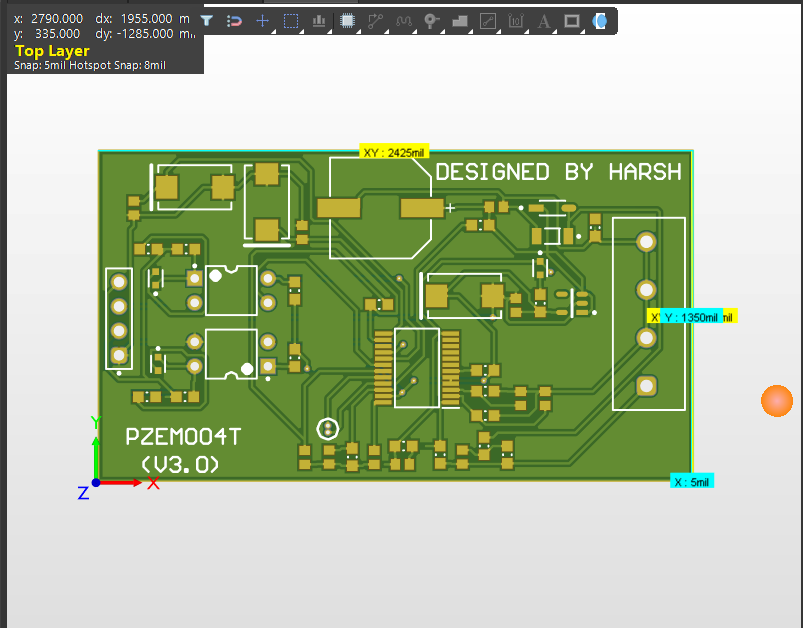The image size is (803, 628).
Task: Click the yellow XY 2425mil coordinate marker
Action: pyautogui.click(x=394, y=151)
